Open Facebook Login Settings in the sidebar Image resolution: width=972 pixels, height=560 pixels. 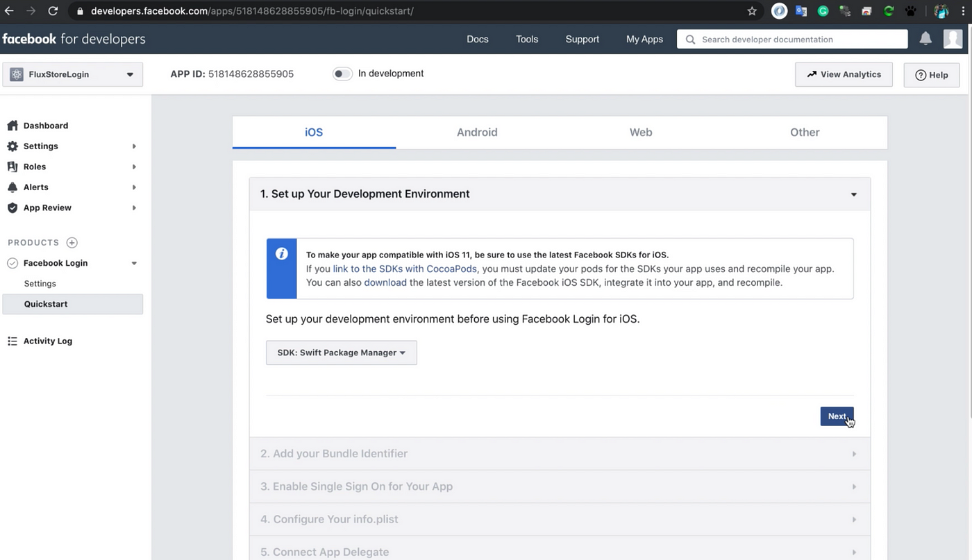40,284
